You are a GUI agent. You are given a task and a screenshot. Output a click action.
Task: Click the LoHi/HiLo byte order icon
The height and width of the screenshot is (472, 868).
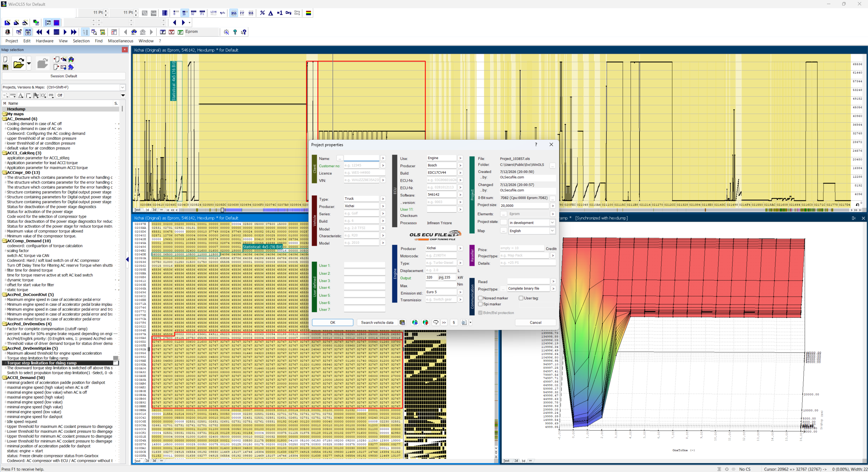click(214, 13)
